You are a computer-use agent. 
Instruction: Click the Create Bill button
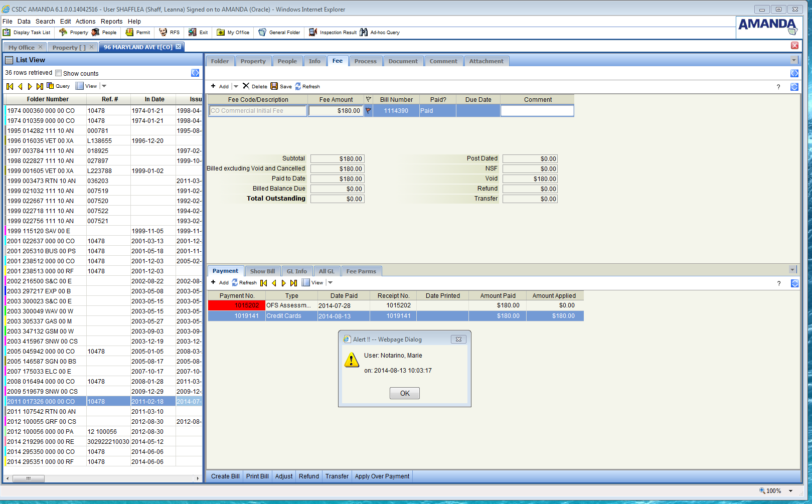tap(225, 476)
